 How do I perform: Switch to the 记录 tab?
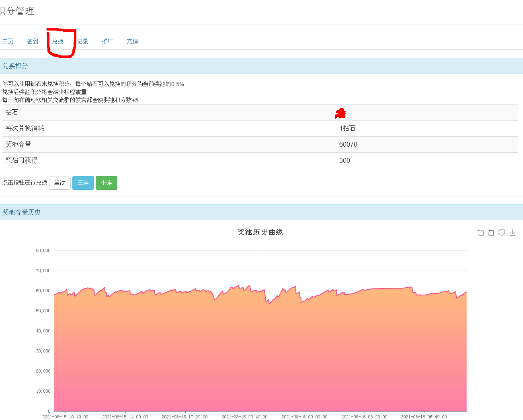(x=82, y=41)
